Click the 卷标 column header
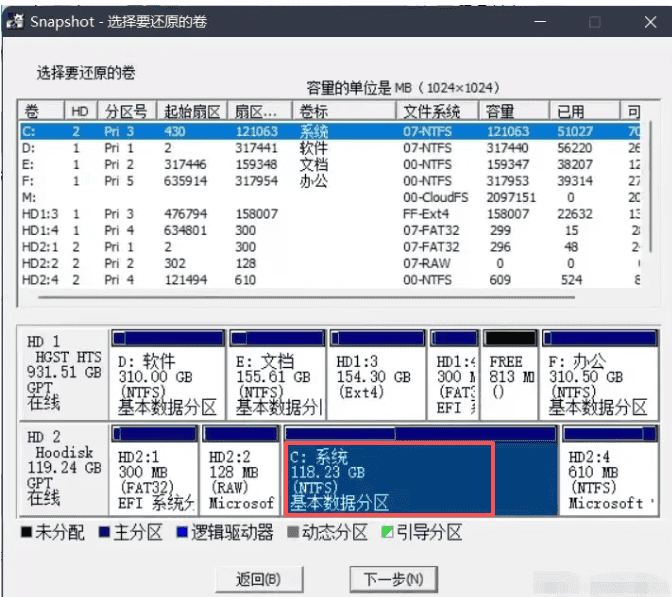The image size is (672, 597). pyautogui.click(x=344, y=111)
